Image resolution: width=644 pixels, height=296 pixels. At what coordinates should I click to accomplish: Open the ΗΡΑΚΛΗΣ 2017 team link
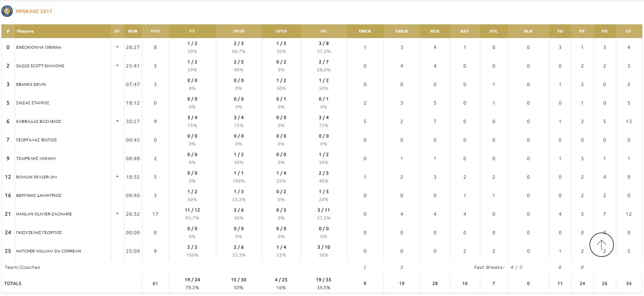click(x=34, y=11)
